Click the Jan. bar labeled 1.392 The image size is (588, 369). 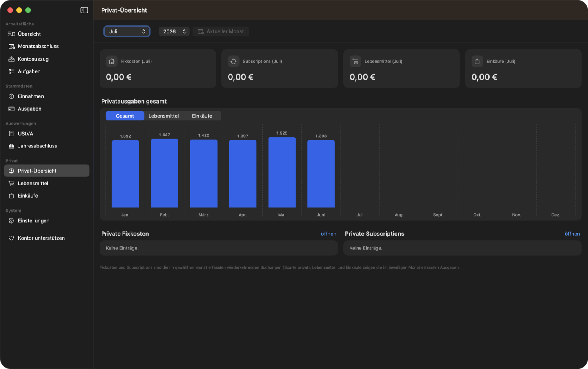125,174
